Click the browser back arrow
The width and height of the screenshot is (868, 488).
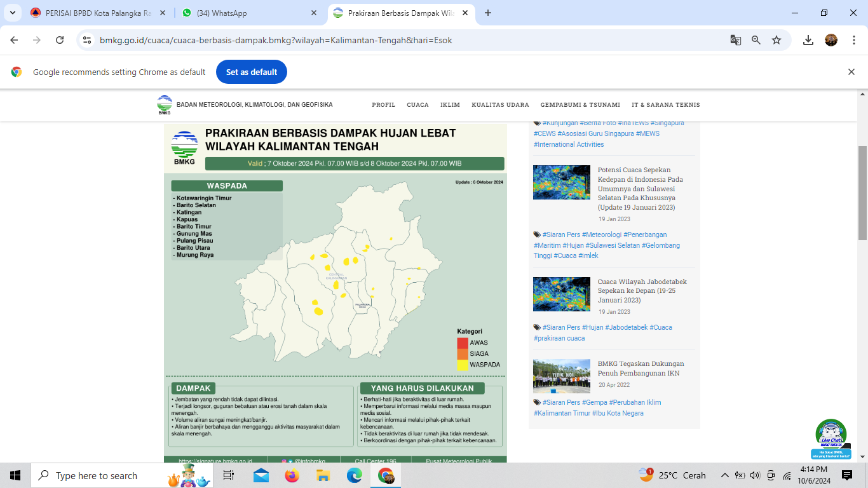click(14, 40)
